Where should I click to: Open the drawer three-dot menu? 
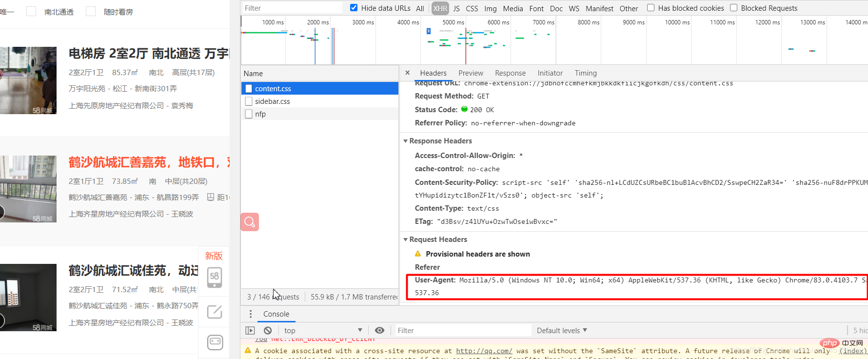251,314
